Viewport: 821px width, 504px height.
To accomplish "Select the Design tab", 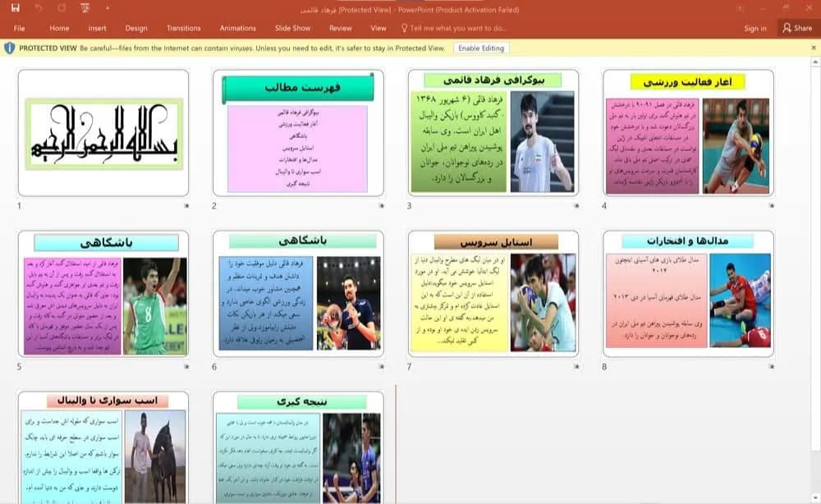I will [136, 28].
